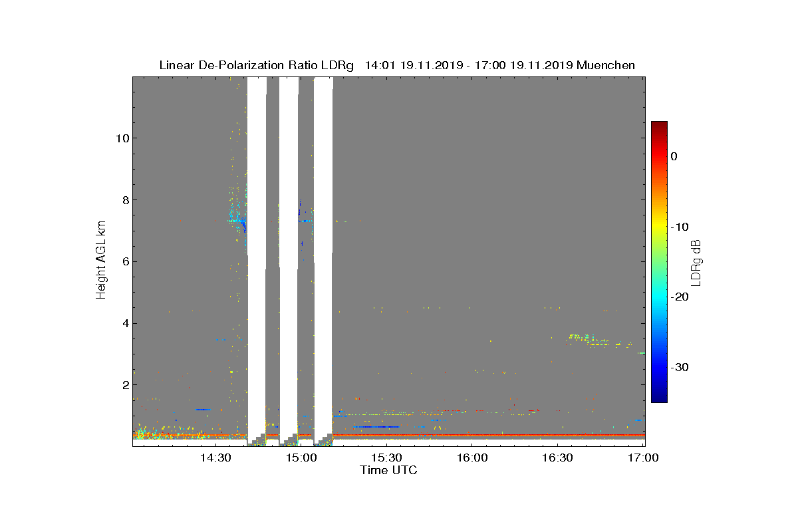Click the 2 km height tick label
Viewport: 798px width, 532px height.
[x=125, y=385]
